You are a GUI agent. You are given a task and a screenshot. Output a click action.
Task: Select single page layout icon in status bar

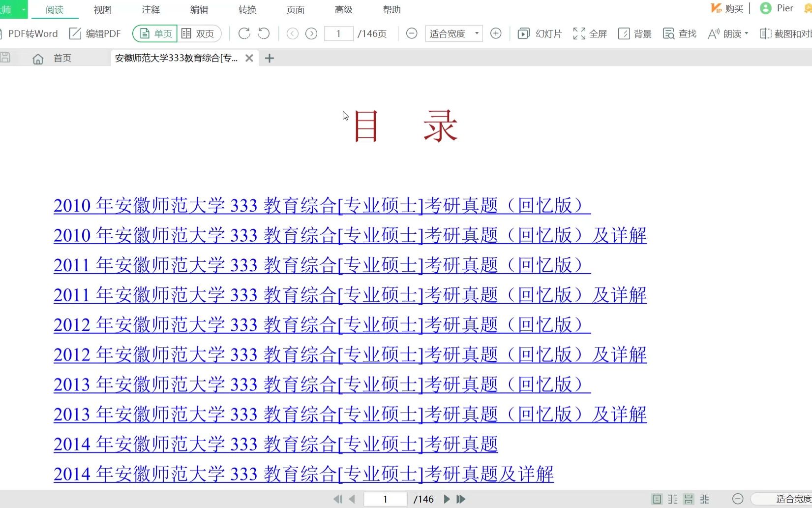pyautogui.click(x=657, y=499)
